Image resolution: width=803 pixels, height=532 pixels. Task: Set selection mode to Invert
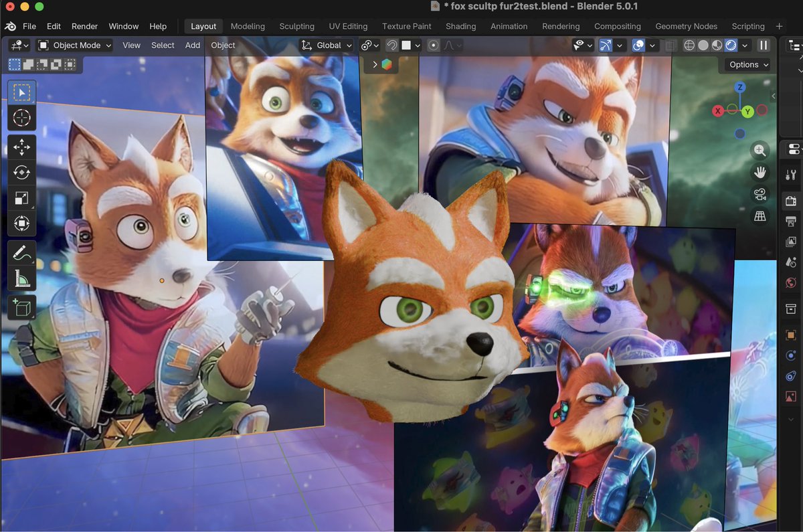click(56, 65)
